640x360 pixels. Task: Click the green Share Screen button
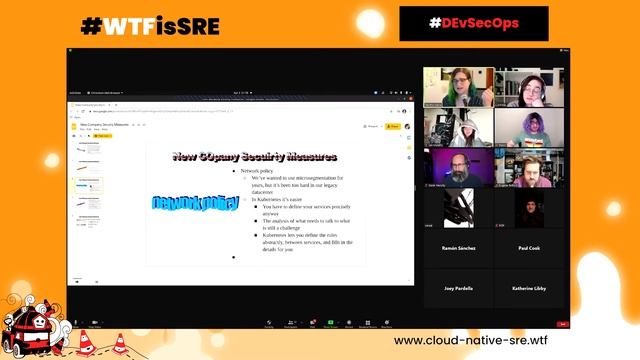click(x=331, y=324)
